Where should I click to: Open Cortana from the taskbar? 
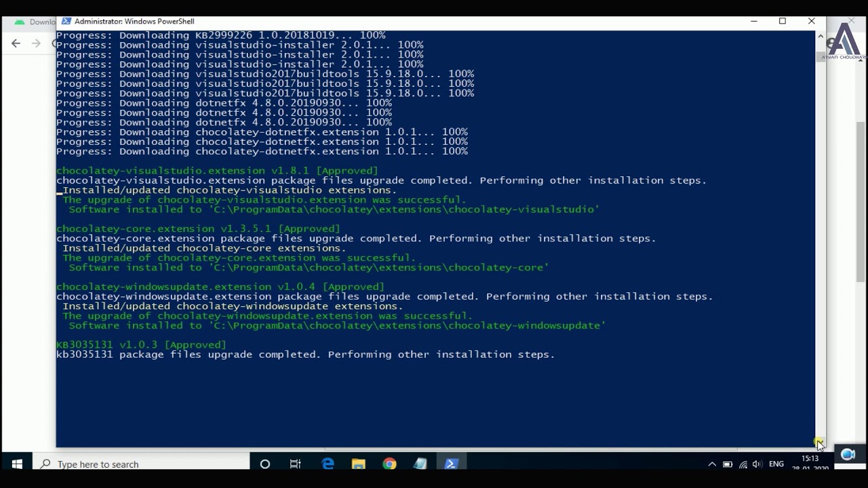point(265,464)
